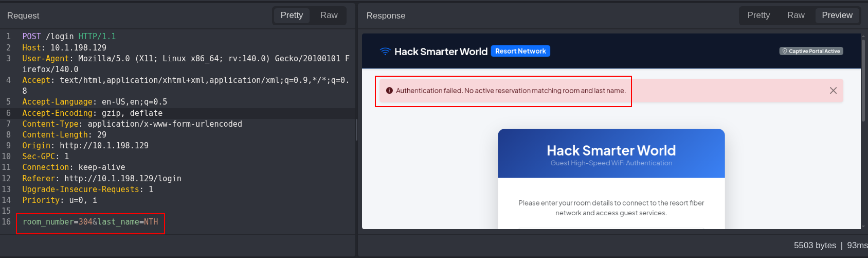This screenshot has height=258, width=868.
Task: Click the Authentication failed message text
Action: [x=511, y=91]
